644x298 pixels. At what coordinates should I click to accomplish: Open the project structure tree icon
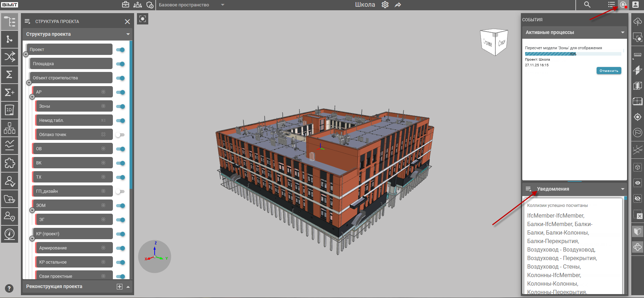tap(10, 22)
